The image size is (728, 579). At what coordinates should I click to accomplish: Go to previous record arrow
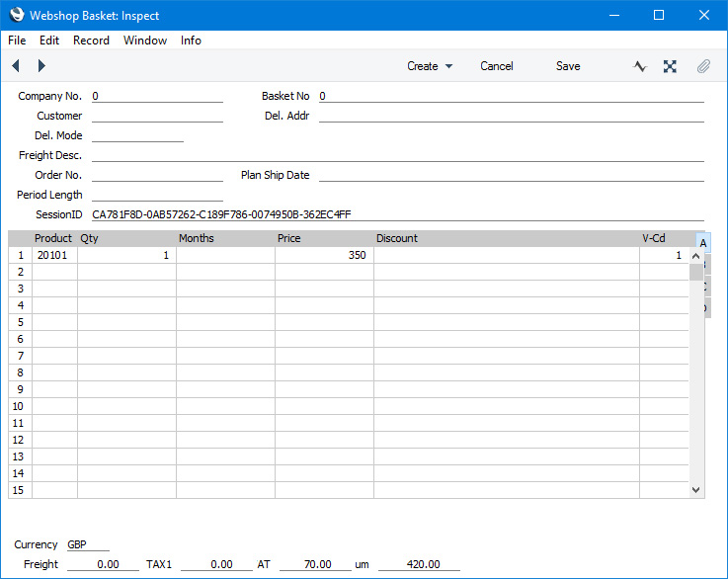click(x=16, y=66)
